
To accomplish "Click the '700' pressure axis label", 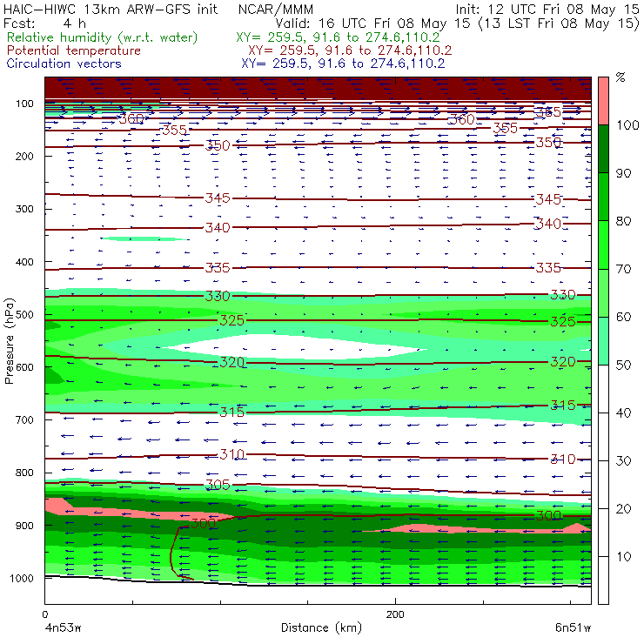I will pos(24,420).
